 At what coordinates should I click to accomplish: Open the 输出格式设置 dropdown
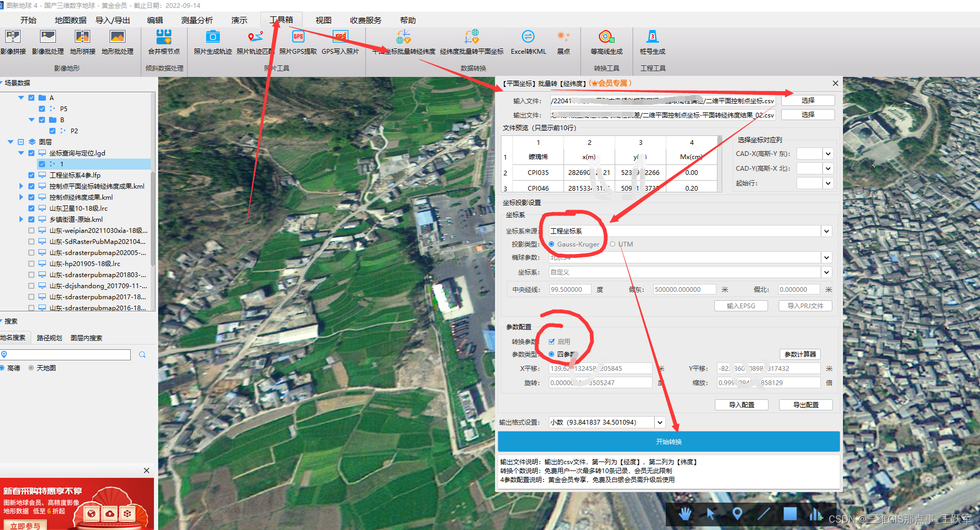pyautogui.click(x=660, y=422)
